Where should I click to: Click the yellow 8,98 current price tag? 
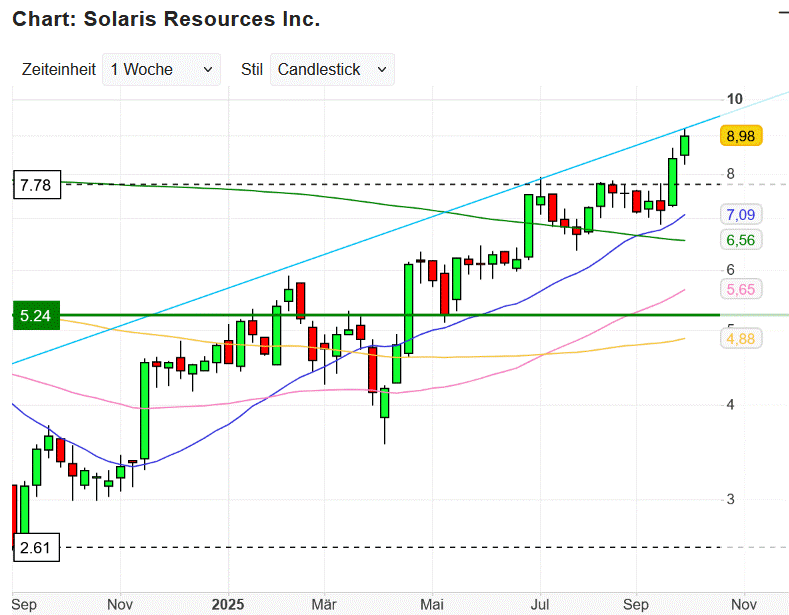click(x=741, y=136)
